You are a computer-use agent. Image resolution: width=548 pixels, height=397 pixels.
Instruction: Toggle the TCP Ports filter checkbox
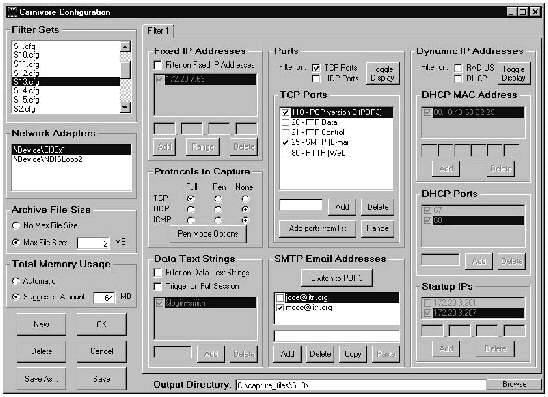pyautogui.click(x=316, y=68)
